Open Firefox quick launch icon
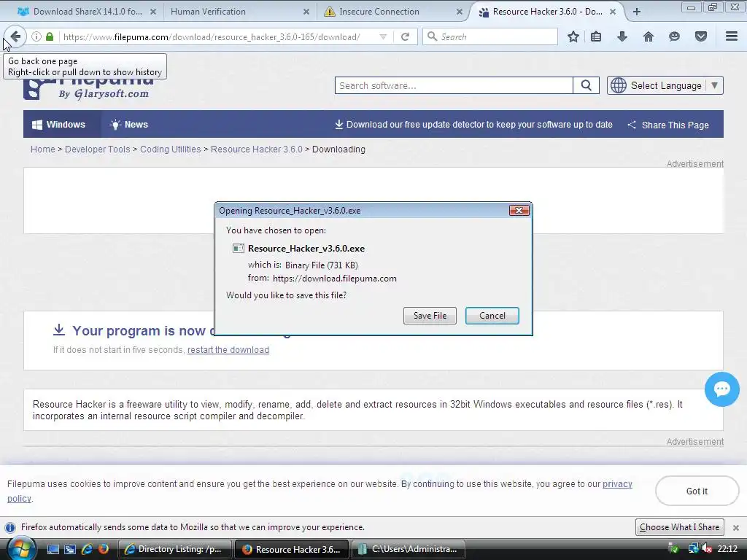747x560 pixels. click(104, 549)
